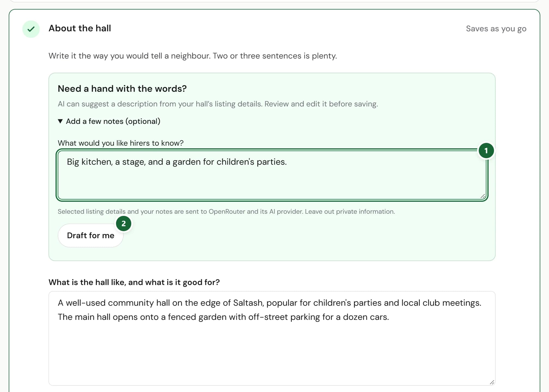
Task: Click the What is the hall like label
Action: tap(134, 282)
